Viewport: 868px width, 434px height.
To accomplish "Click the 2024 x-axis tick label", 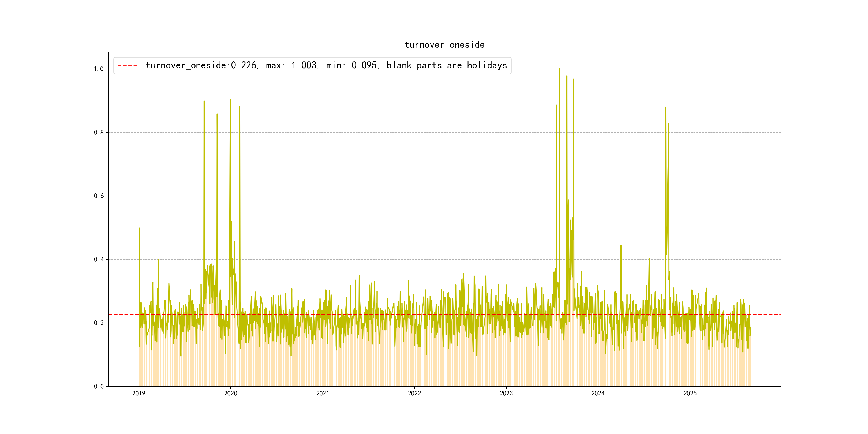I will pyautogui.click(x=598, y=393).
